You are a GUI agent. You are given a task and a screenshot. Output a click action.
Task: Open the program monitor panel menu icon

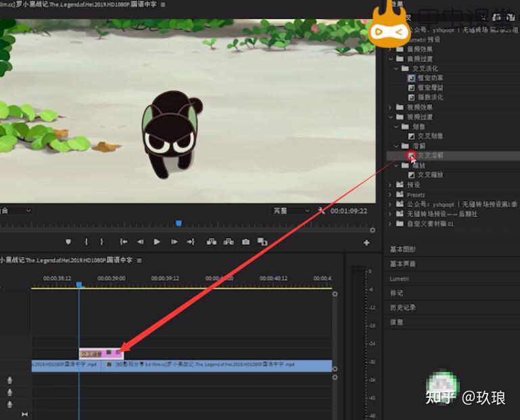163,5
